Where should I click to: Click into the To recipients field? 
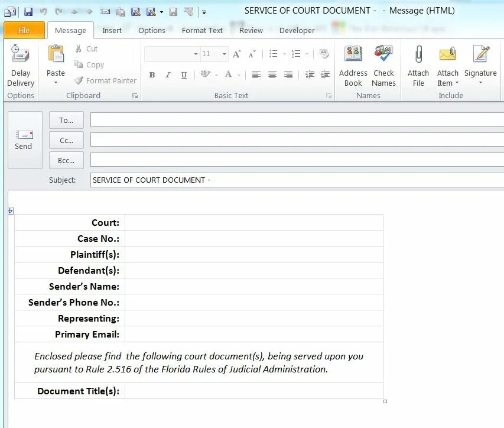297,119
